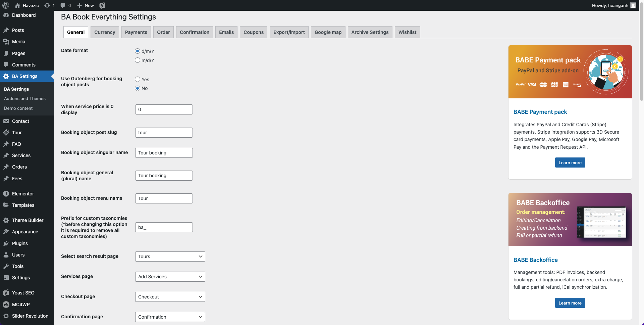Viewport: 644px width, 325px height.
Task: Click the Theme Builder gear icon
Action: [x=6, y=220]
